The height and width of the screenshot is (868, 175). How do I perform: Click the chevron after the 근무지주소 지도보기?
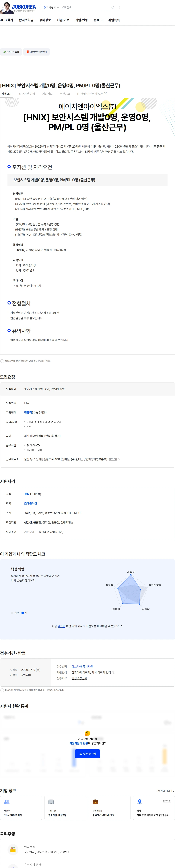coord(119,459)
